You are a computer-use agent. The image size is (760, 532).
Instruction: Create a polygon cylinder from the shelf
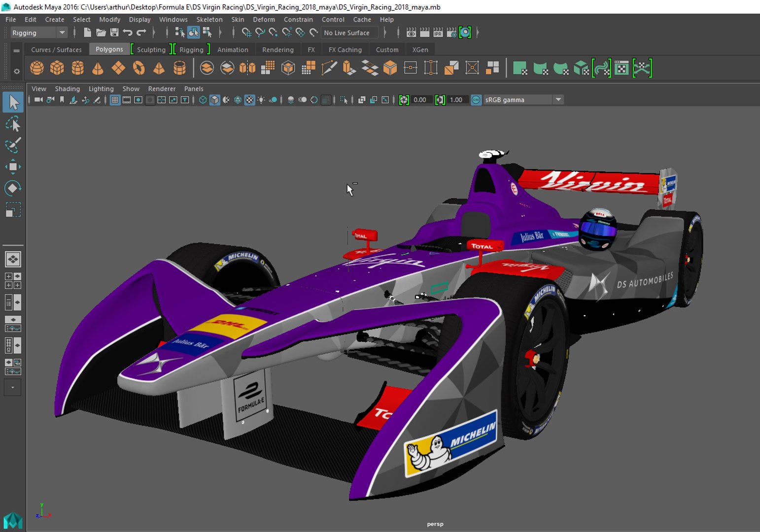[77, 67]
